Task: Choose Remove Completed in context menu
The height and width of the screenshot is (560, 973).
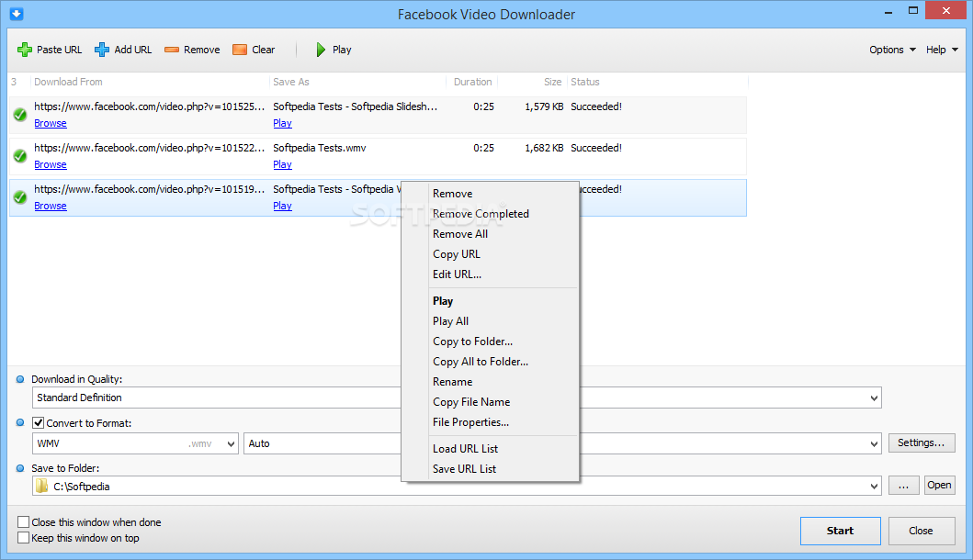Action: 481,213
